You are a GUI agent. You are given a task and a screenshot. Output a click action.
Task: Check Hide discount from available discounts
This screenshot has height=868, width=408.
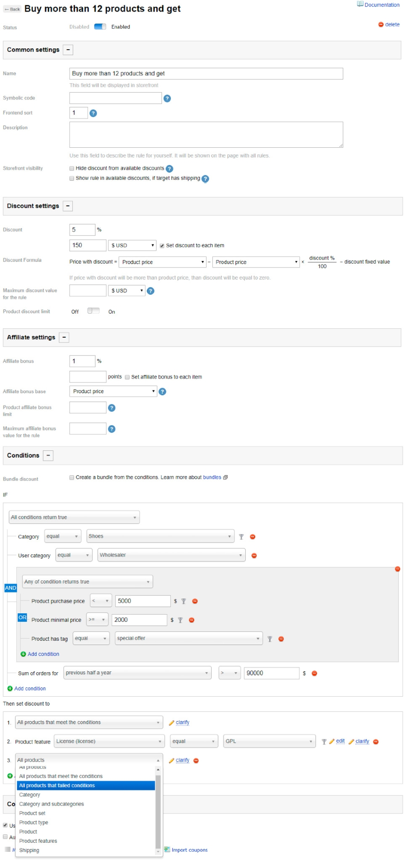click(x=72, y=169)
